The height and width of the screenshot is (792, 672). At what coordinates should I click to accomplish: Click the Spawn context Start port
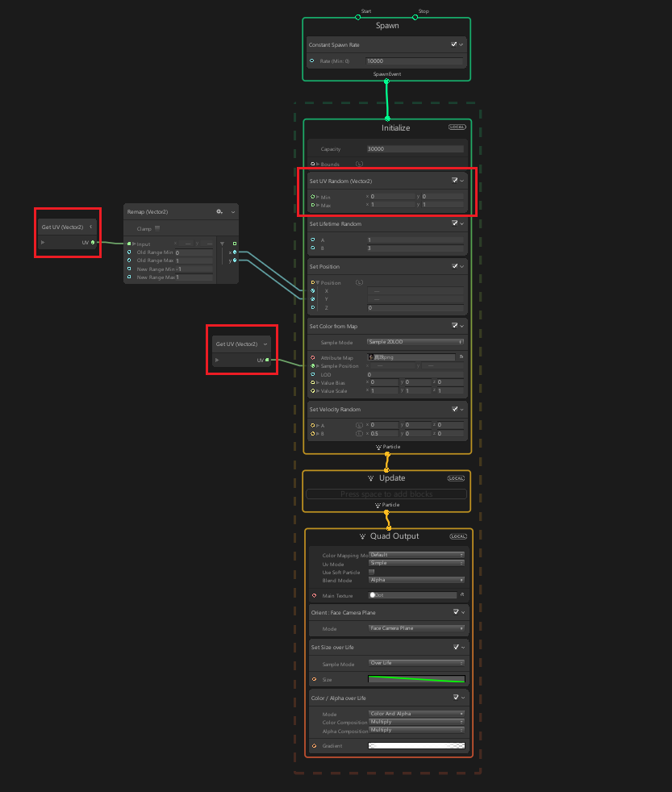[357, 17]
